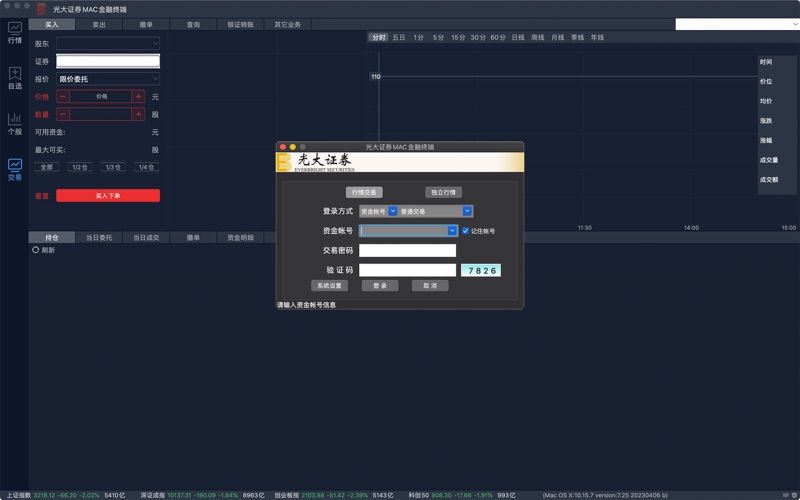The width and height of the screenshot is (800, 500).
Task: Click the plus icon beside 价格 field
Action: pyautogui.click(x=137, y=97)
